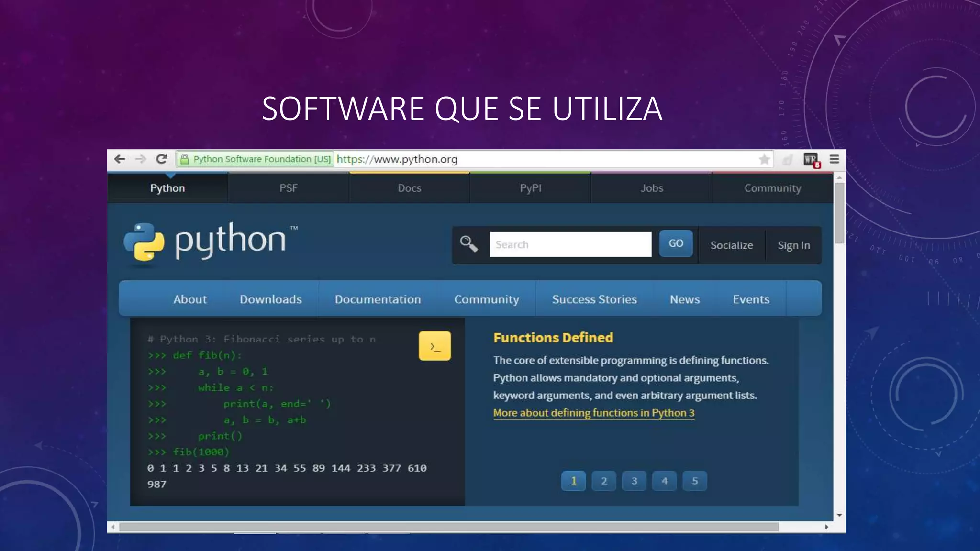Select slide 2 in the code carousel
Viewport: 980px width, 551px height.
[x=604, y=481]
